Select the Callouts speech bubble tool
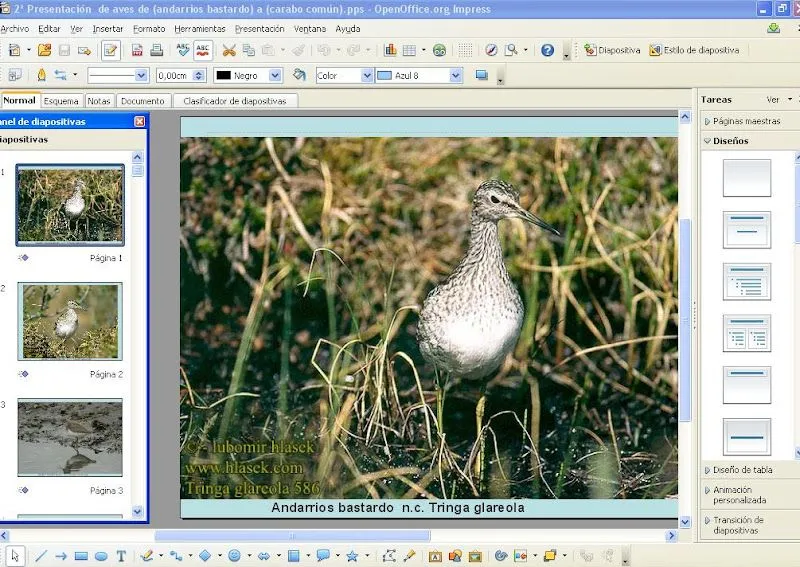Image resolution: width=800 pixels, height=567 pixels. point(322,555)
